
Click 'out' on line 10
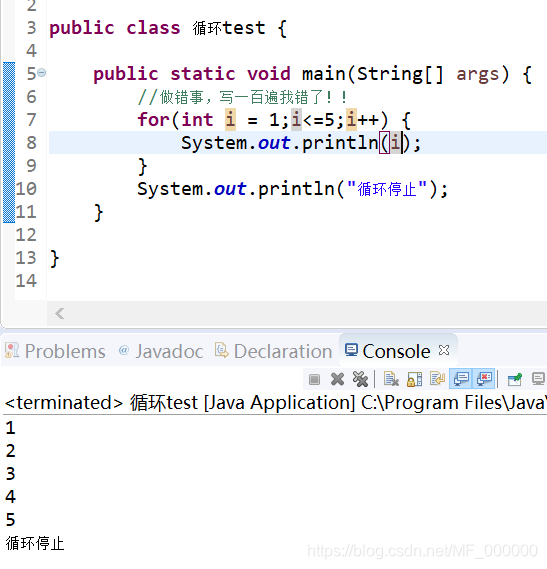[x=230, y=189]
